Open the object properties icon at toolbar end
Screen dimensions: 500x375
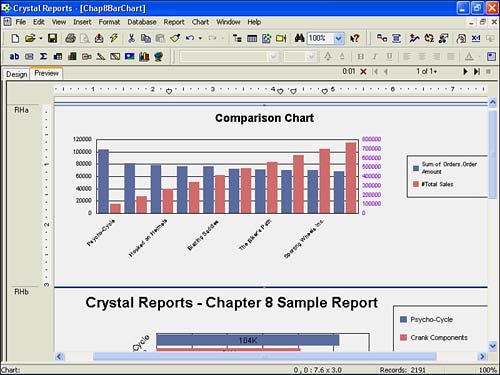pyautogui.click(x=491, y=57)
